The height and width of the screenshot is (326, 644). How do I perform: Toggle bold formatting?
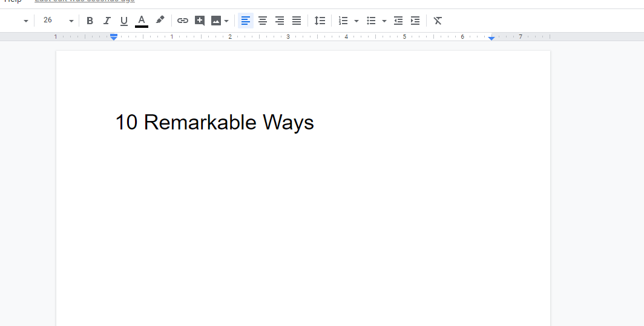point(90,21)
